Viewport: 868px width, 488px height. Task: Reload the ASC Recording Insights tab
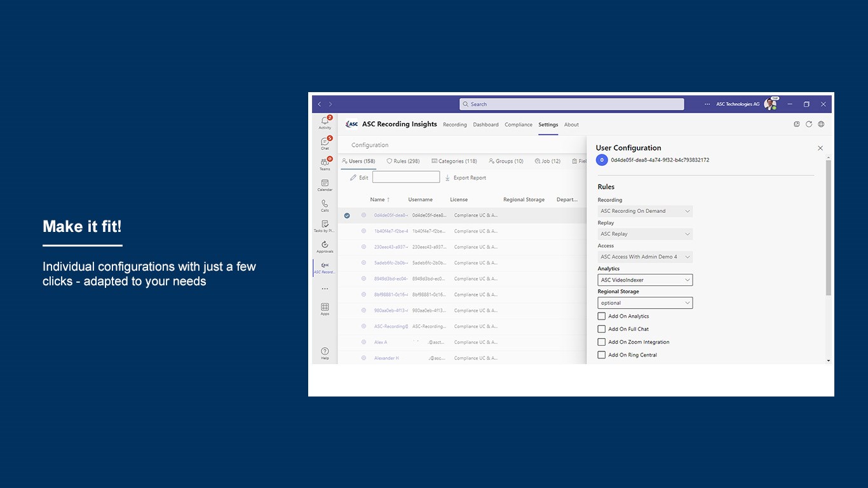click(x=809, y=124)
